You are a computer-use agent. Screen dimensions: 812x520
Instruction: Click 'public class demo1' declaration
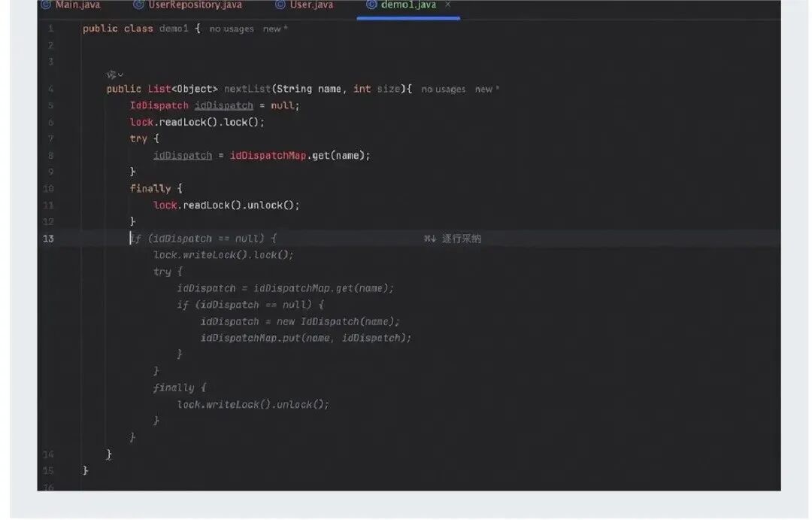pyautogui.click(x=135, y=29)
